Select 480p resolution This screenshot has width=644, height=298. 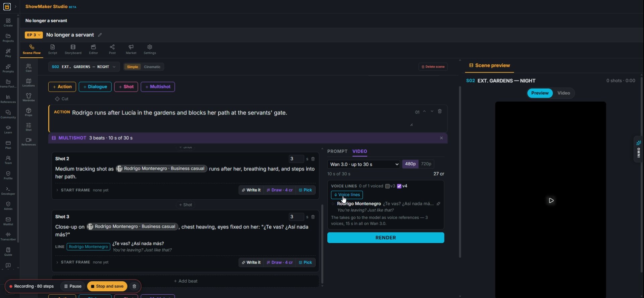tap(410, 164)
